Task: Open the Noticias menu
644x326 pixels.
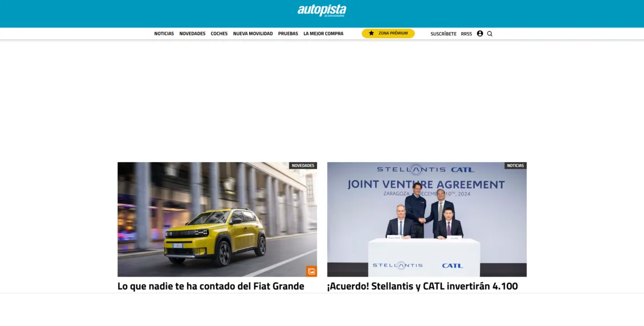Action: [x=164, y=33]
